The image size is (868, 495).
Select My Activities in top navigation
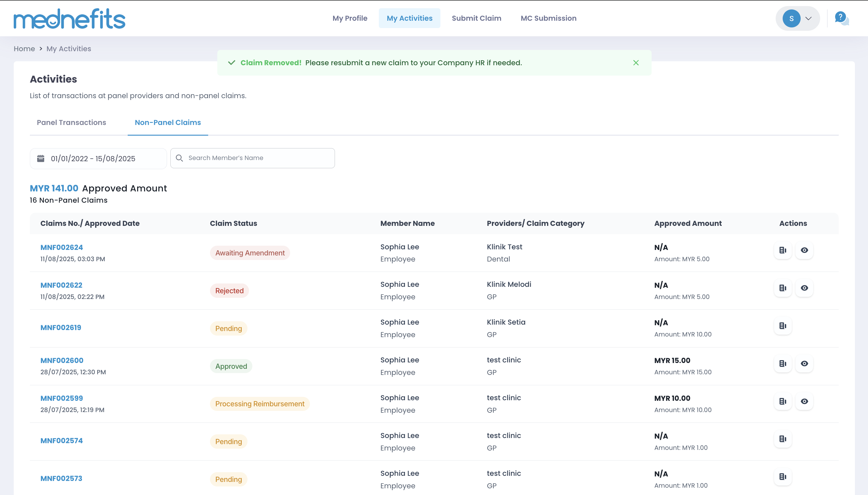pyautogui.click(x=410, y=18)
